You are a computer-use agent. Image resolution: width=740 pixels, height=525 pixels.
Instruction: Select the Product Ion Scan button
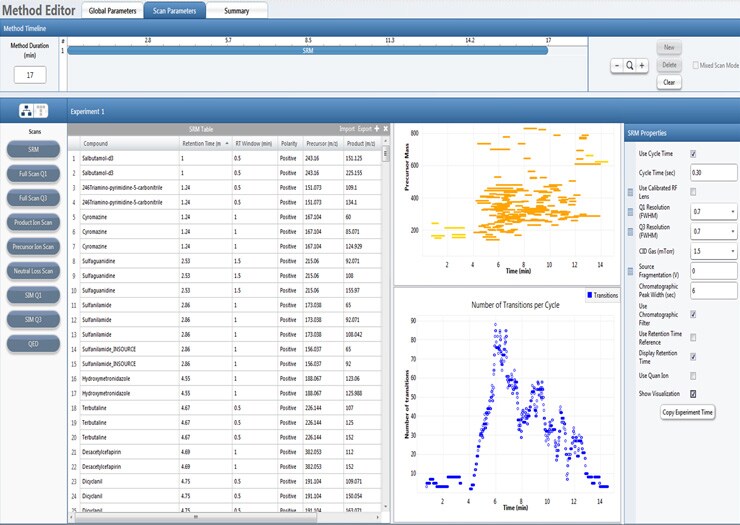tap(33, 222)
